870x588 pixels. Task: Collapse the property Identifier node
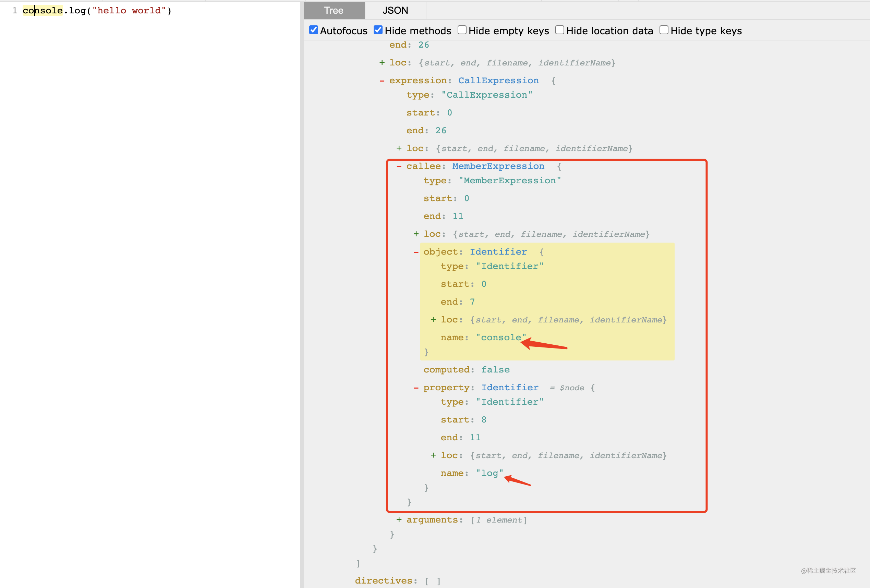pos(416,388)
